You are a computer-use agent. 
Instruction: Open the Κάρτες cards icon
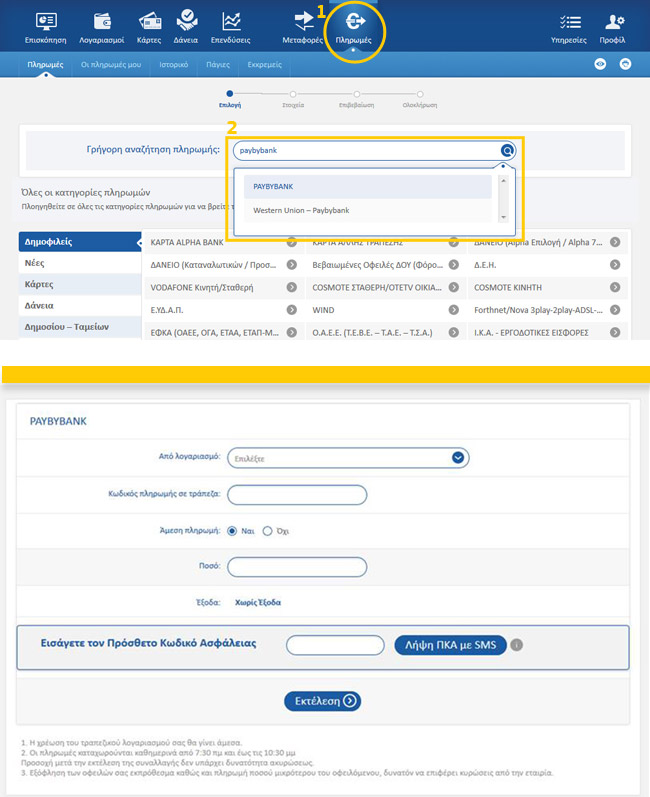click(150, 21)
